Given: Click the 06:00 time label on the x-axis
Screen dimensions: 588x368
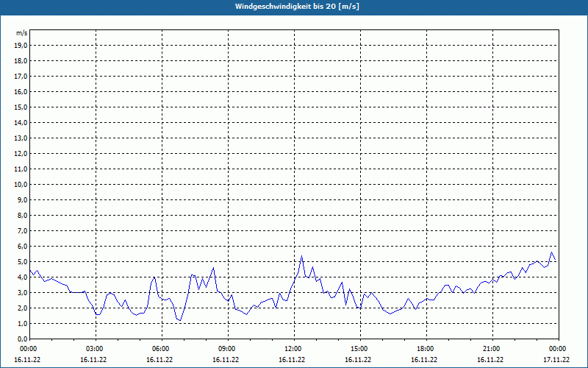Looking at the screenshot, I should (x=160, y=348).
